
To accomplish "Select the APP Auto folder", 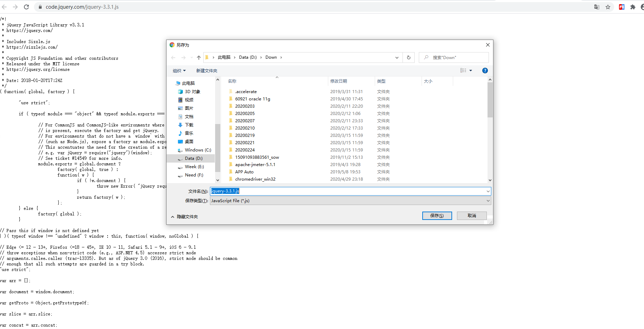I will tap(244, 172).
